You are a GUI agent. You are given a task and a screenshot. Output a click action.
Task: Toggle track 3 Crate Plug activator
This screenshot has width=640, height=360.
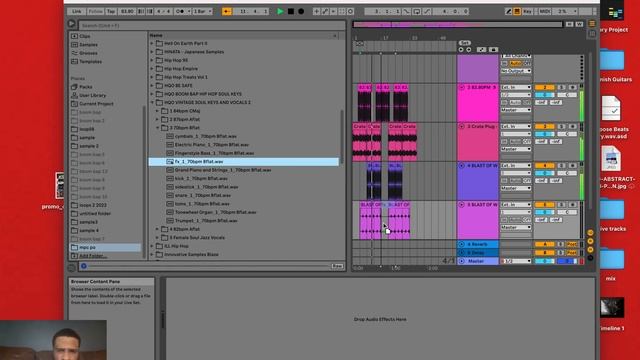544,127
